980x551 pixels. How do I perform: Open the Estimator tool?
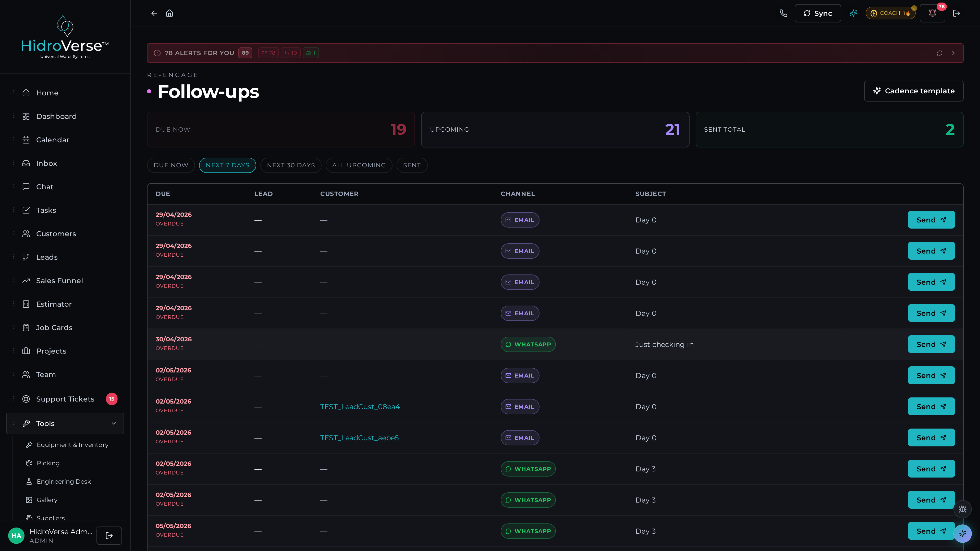65,304
